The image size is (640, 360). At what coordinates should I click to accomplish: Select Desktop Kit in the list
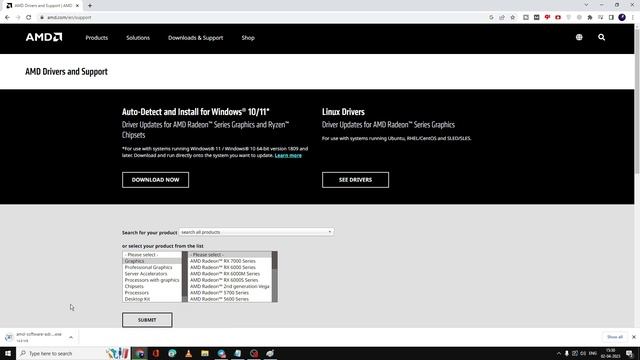pos(152,299)
